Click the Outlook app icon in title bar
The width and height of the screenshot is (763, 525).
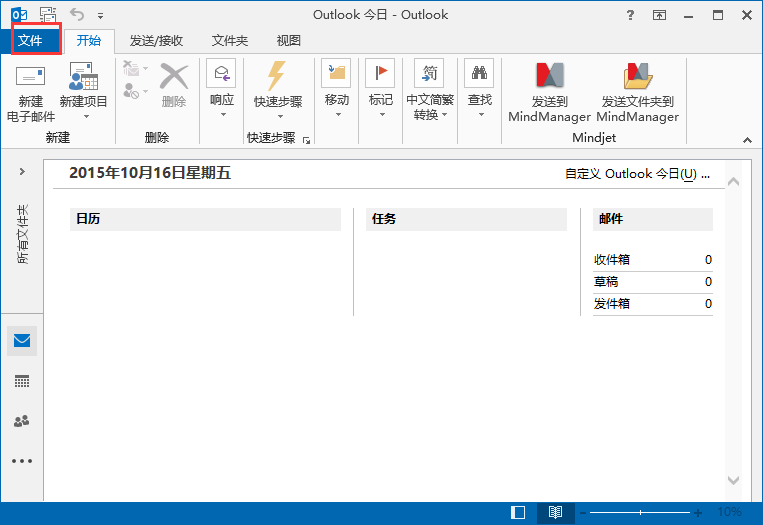point(19,15)
